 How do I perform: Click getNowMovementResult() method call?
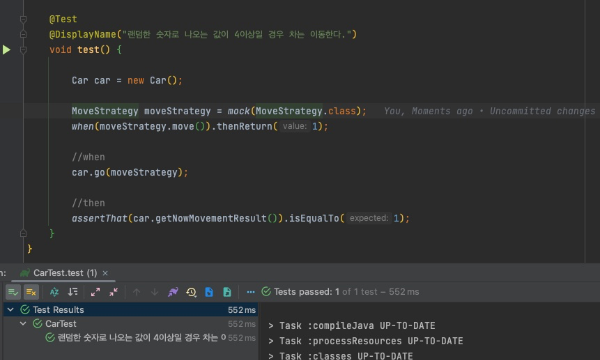pyautogui.click(x=216, y=218)
